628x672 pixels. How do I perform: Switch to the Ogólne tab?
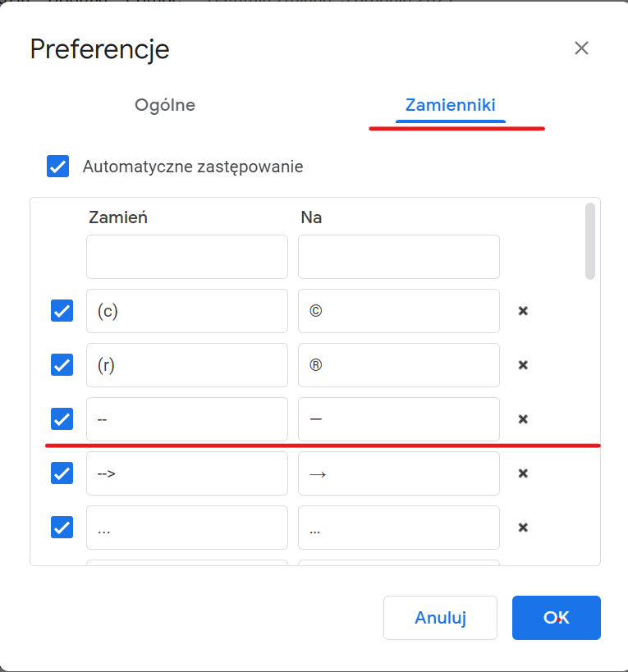(164, 105)
